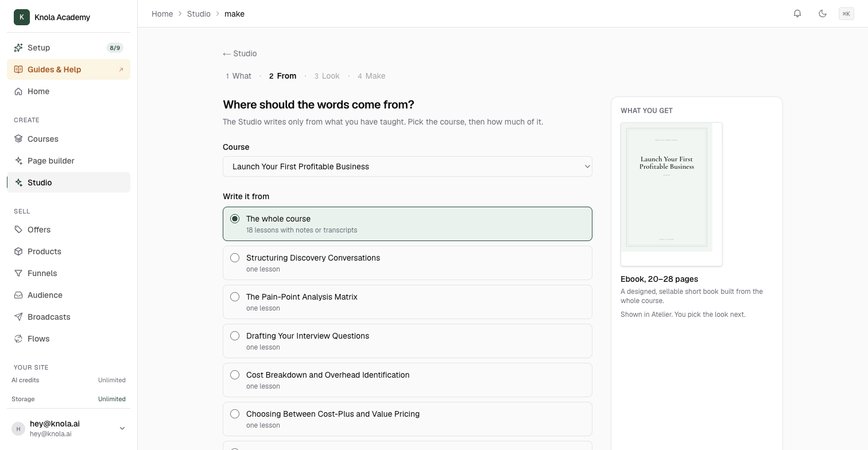The width and height of the screenshot is (868, 450).
Task: Open the Course dropdown selector
Action: [408, 166]
